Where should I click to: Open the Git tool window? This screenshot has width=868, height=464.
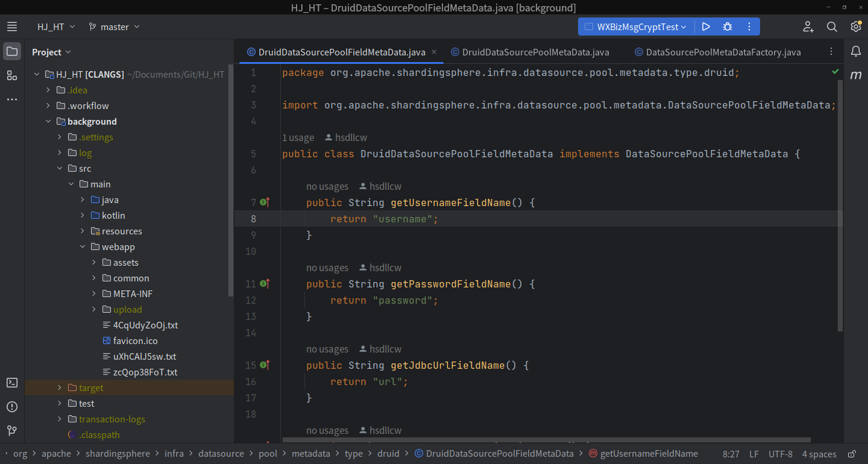click(x=12, y=431)
